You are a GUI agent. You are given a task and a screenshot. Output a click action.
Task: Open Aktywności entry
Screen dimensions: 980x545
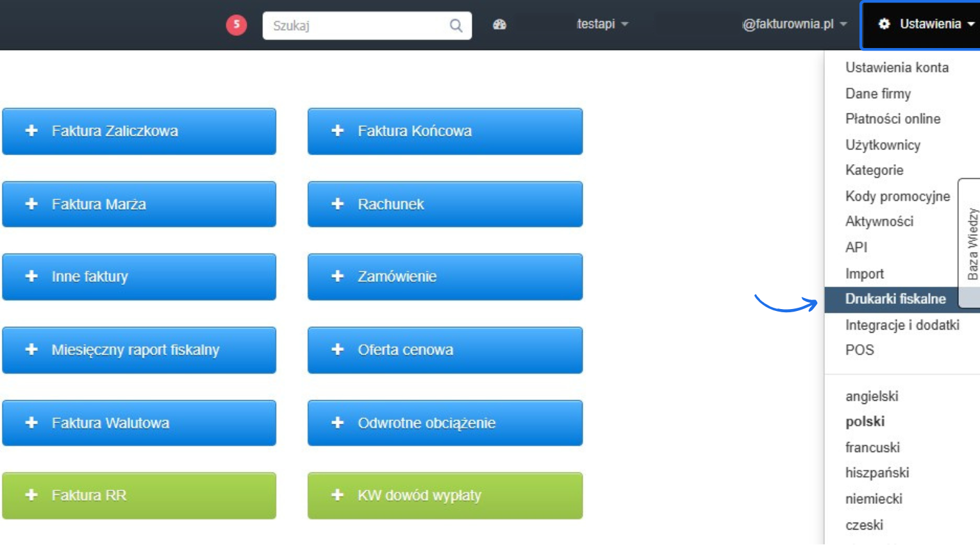click(x=879, y=221)
